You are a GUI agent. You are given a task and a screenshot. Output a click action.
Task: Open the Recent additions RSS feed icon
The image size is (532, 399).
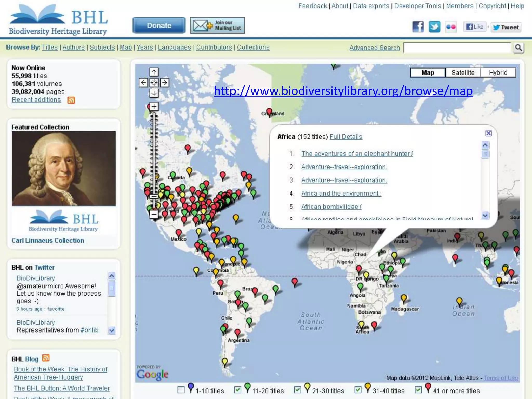click(x=71, y=100)
